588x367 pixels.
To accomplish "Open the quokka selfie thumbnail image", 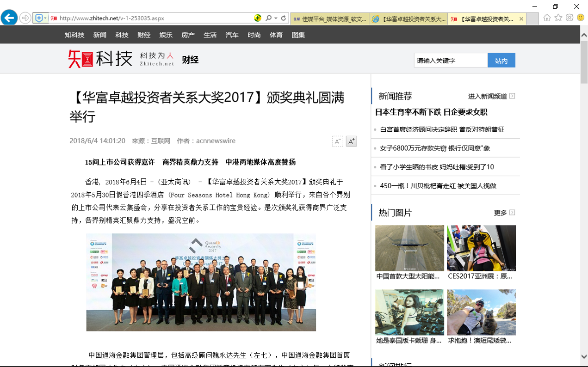I will click(481, 312).
